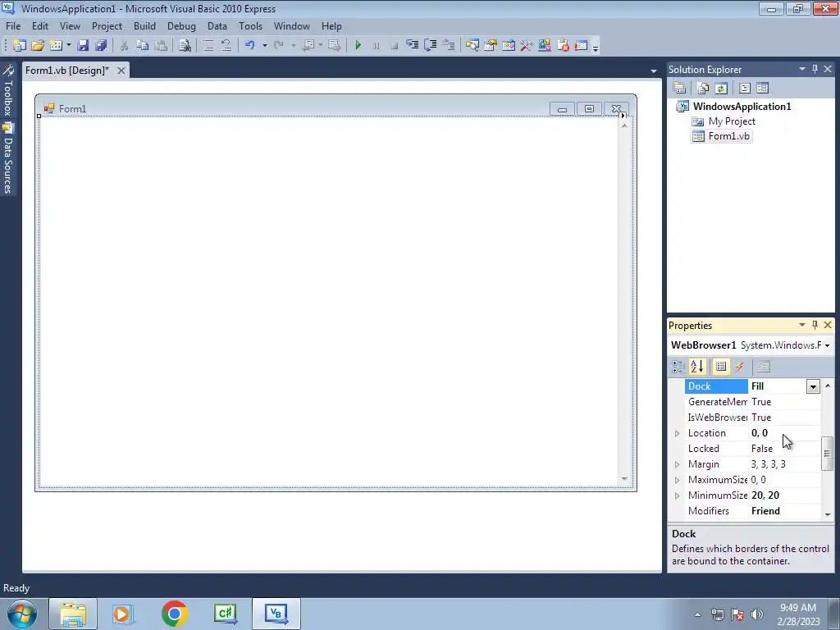840x630 pixels.
Task: Expand the Margin property
Action: click(677, 464)
